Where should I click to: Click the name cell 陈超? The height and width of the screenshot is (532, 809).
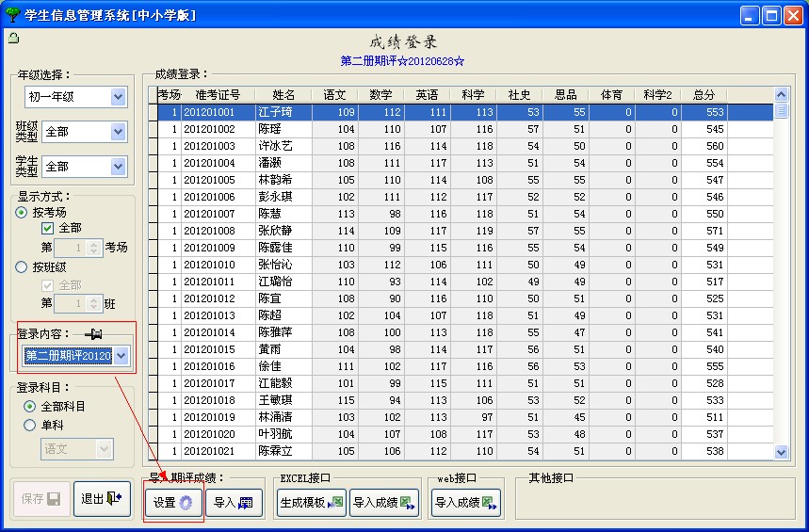click(x=283, y=315)
